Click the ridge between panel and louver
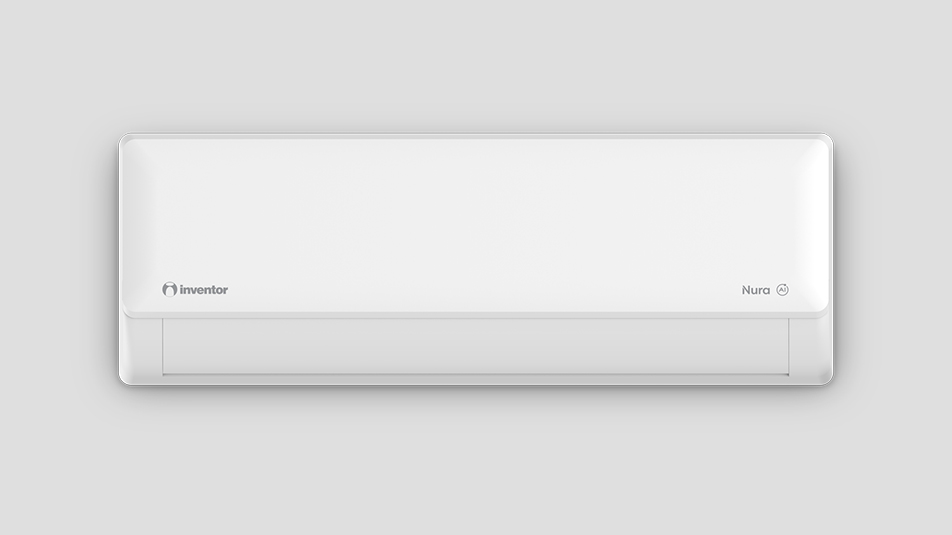Screen dimensions: 952x535 475,316
